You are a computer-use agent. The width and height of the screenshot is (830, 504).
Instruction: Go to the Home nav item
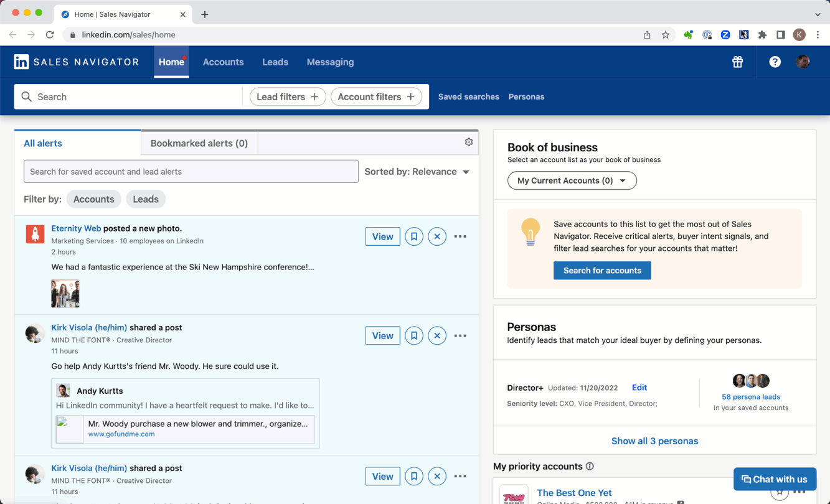click(x=171, y=62)
